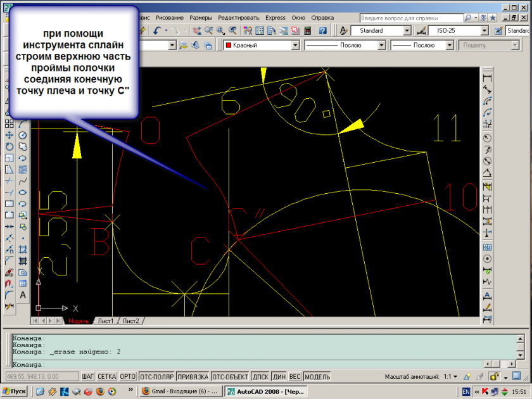Select the Table tool
The width and height of the screenshot is (532, 399).
(23, 284)
